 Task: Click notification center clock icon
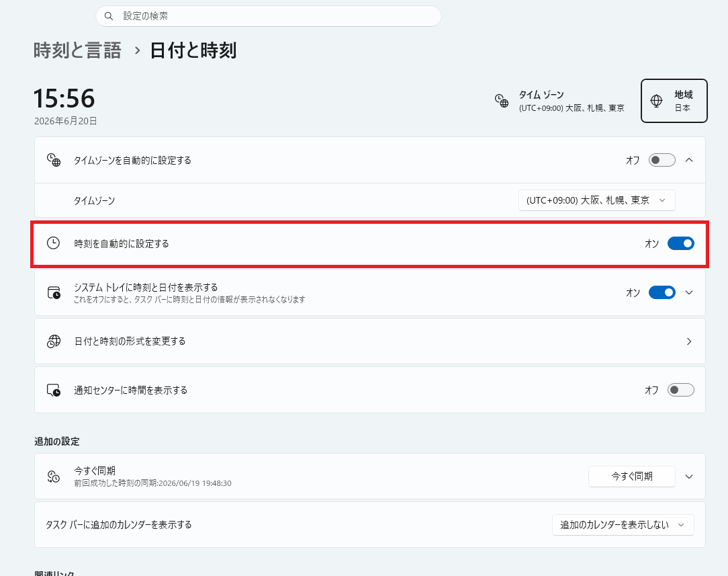tap(54, 390)
